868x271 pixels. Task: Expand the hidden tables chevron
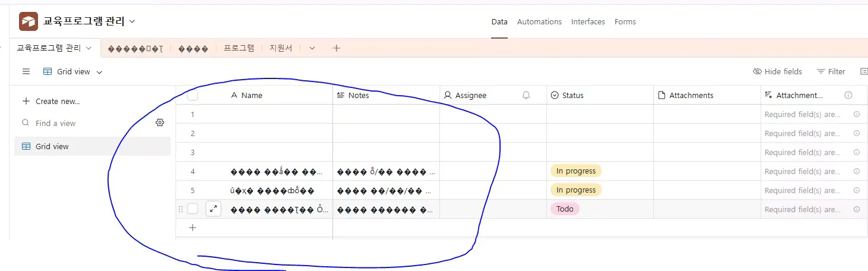click(312, 48)
